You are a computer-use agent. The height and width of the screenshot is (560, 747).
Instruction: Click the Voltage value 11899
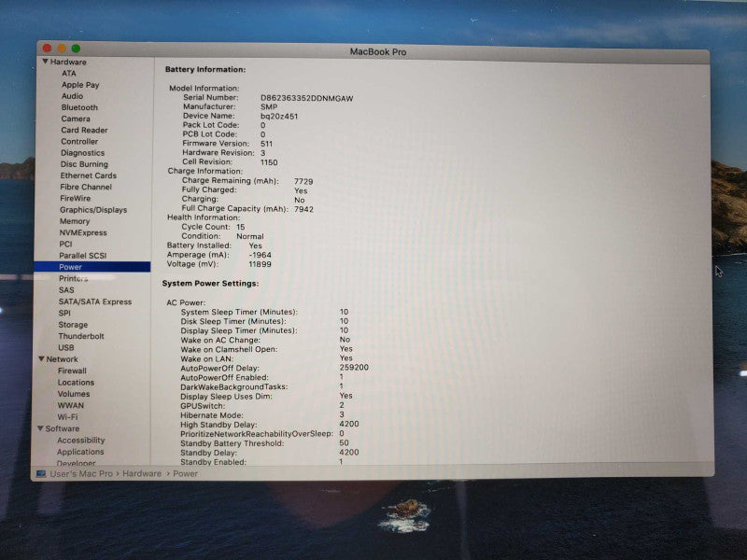(x=260, y=264)
